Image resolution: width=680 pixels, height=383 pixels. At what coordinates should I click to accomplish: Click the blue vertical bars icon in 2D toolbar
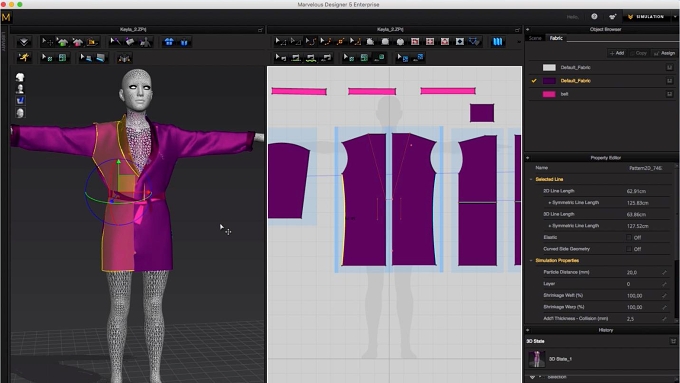pyautogui.click(x=497, y=42)
